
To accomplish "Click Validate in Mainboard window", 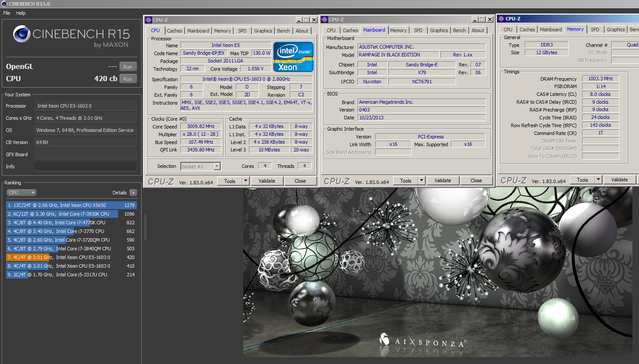I will point(443,180).
